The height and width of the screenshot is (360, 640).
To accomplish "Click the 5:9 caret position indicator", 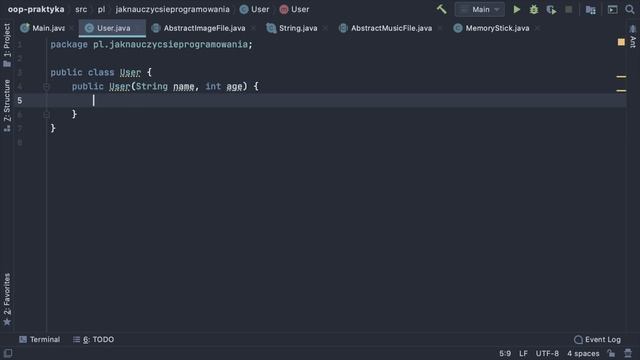I will 505,353.
